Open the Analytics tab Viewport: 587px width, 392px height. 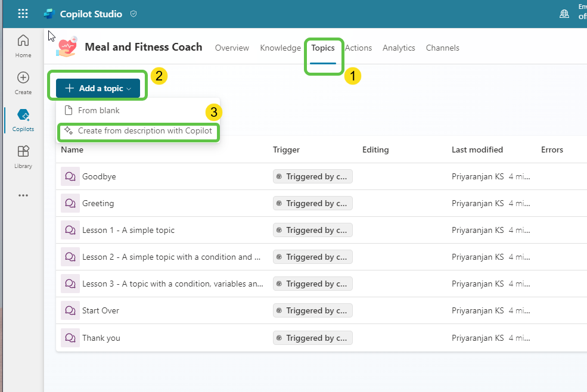[399, 48]
